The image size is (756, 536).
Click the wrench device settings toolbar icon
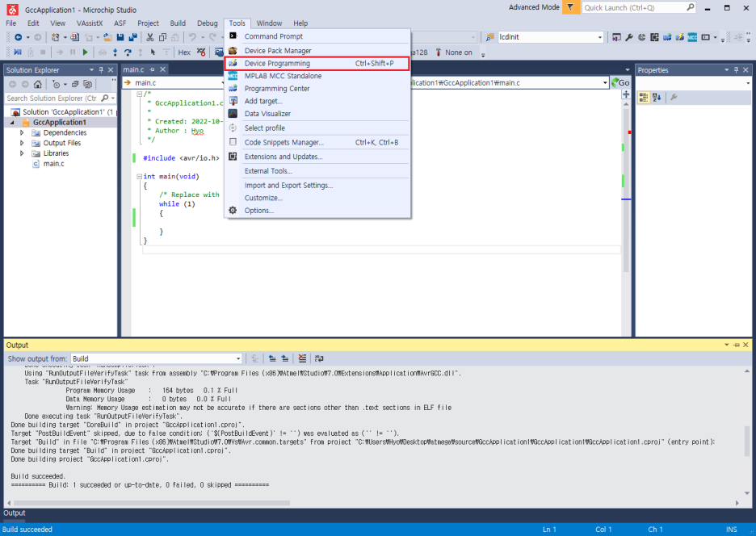coord(628,37)
